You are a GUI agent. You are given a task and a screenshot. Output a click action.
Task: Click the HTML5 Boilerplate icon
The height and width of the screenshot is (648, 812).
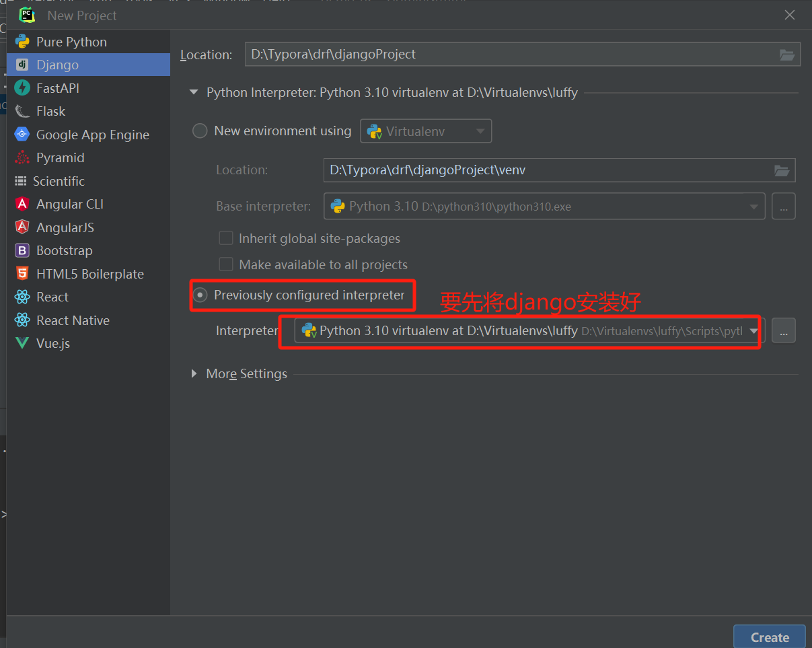point(22,274)
